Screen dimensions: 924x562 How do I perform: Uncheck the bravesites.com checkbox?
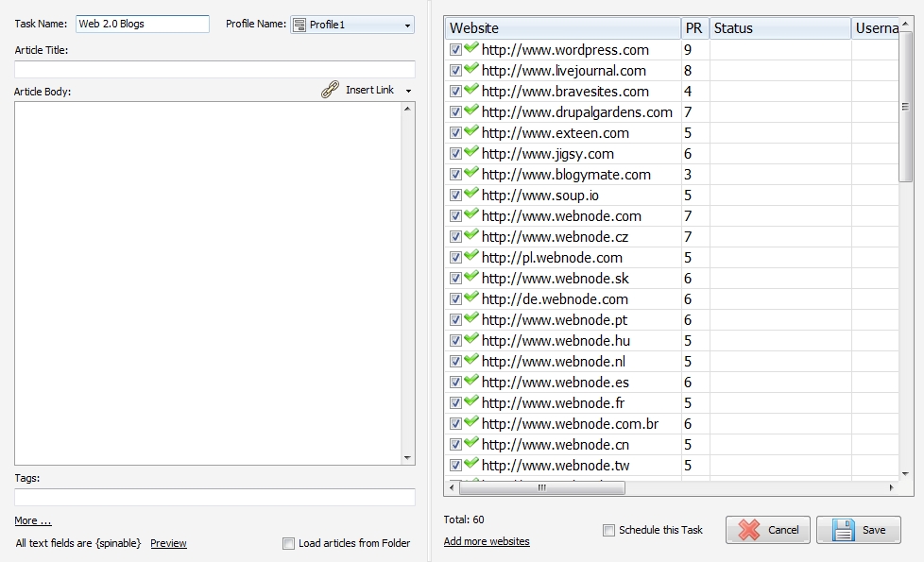coord(455,92)
